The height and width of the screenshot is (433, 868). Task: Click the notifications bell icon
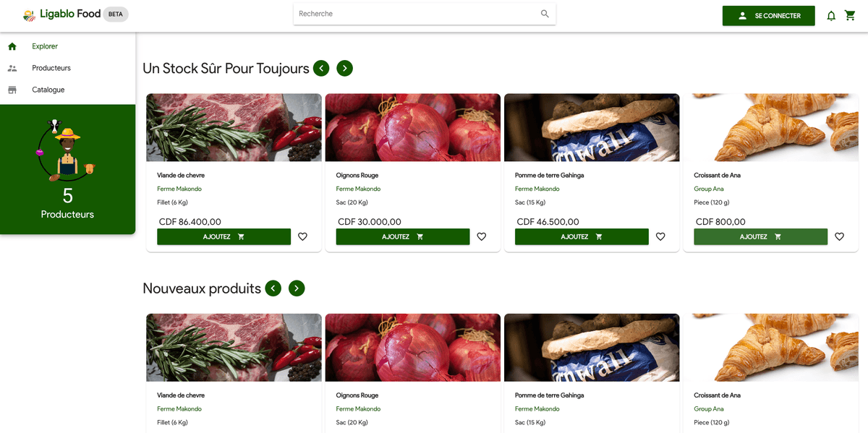pos(831,16)
